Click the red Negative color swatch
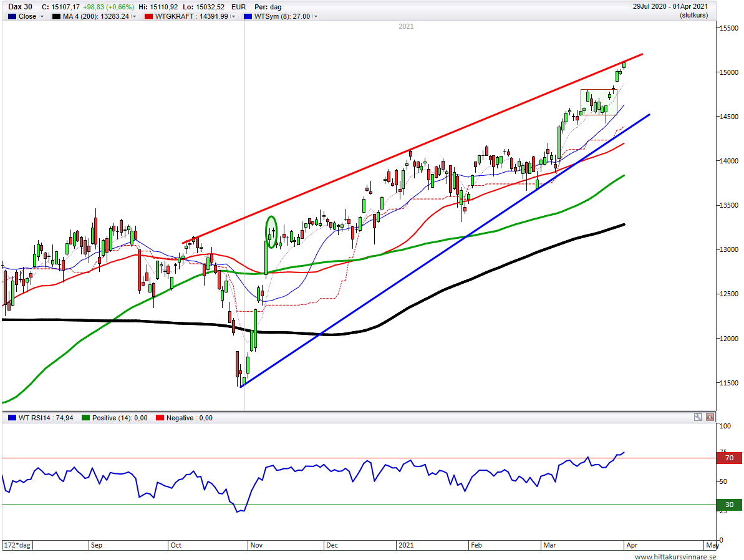The width and height of the screenshot is (744, 560). [160, 418]
